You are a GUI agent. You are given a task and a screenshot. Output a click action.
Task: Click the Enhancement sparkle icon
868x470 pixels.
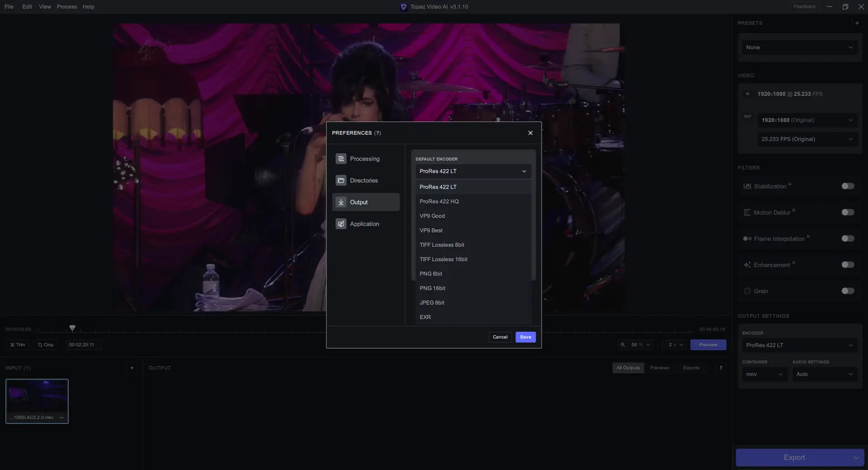click(747, 265)
